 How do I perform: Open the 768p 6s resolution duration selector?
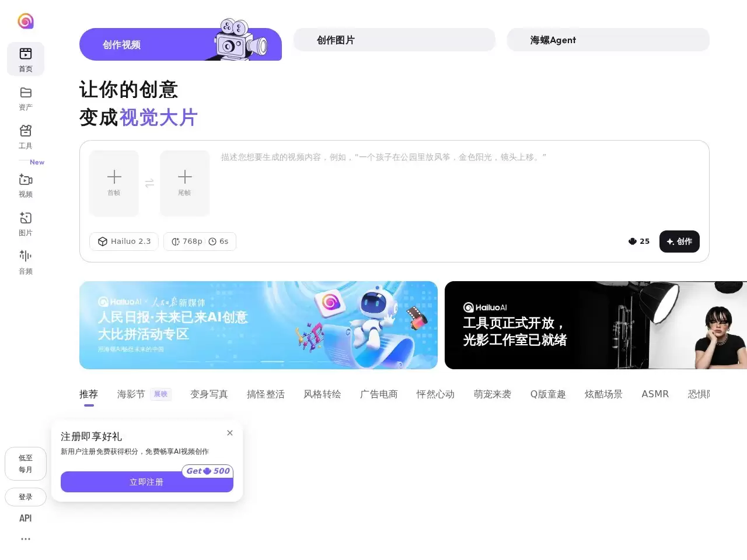(x=200, y=242)
